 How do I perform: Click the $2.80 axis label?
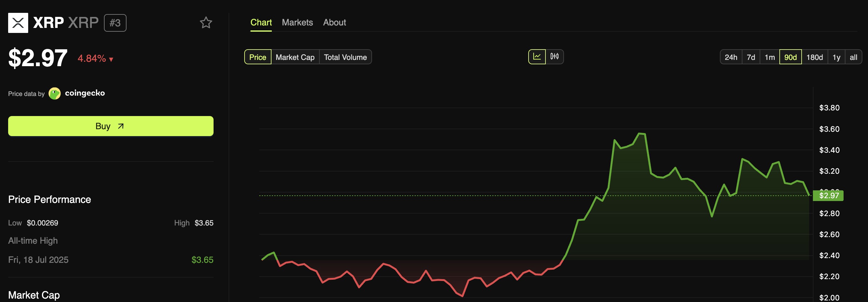[829, 213]
